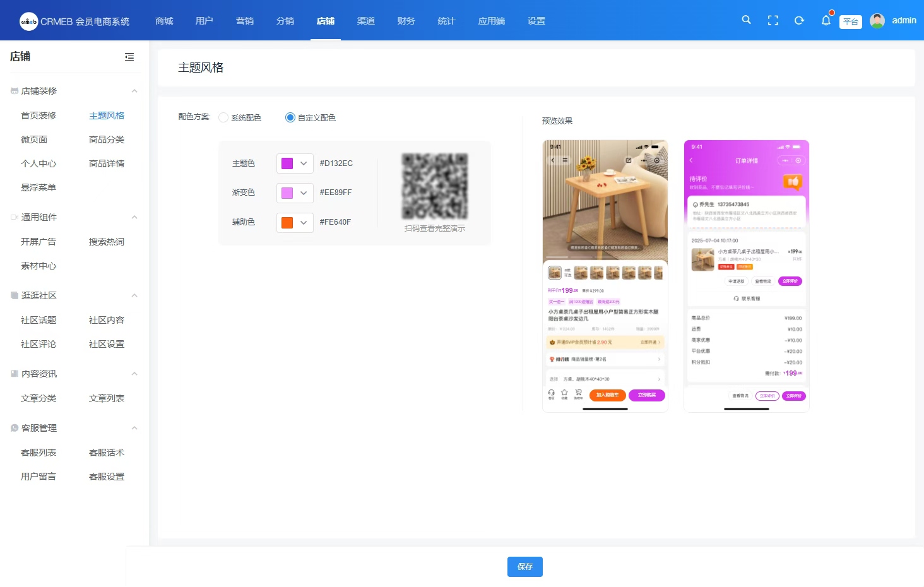Open the 营销 top menu
Viewport: 924px width, 587px height.
point(245,21)
